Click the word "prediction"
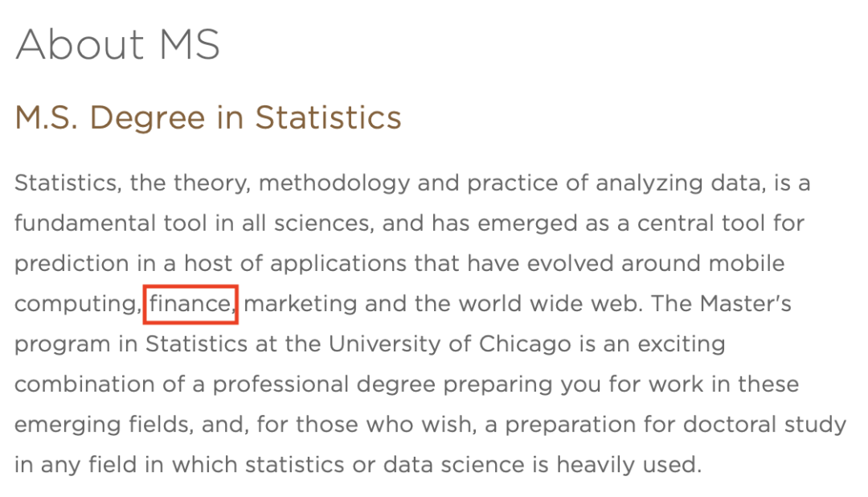The image size is (868, 497). pos(72,265)
